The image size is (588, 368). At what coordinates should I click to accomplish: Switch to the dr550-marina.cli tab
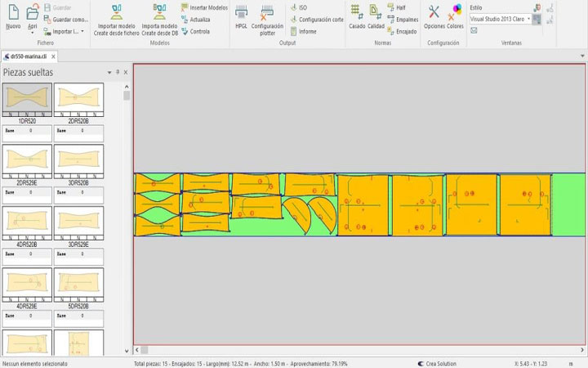27,56
